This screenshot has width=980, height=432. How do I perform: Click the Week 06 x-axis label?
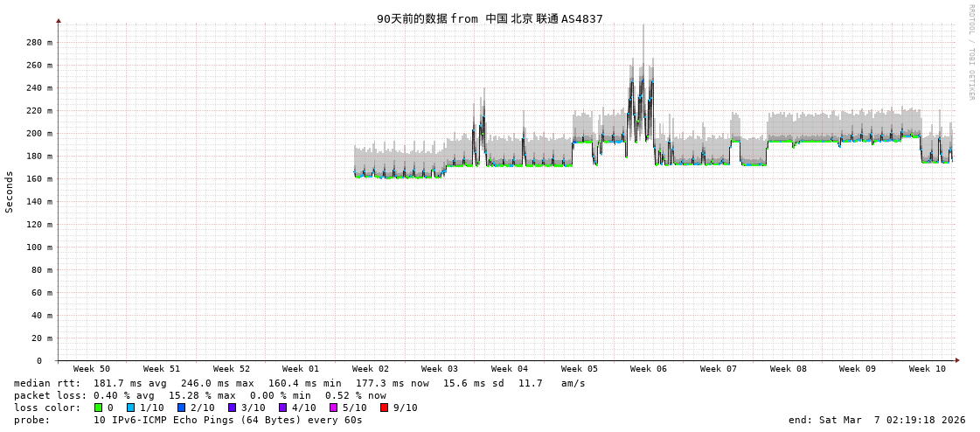coord(648,369)
